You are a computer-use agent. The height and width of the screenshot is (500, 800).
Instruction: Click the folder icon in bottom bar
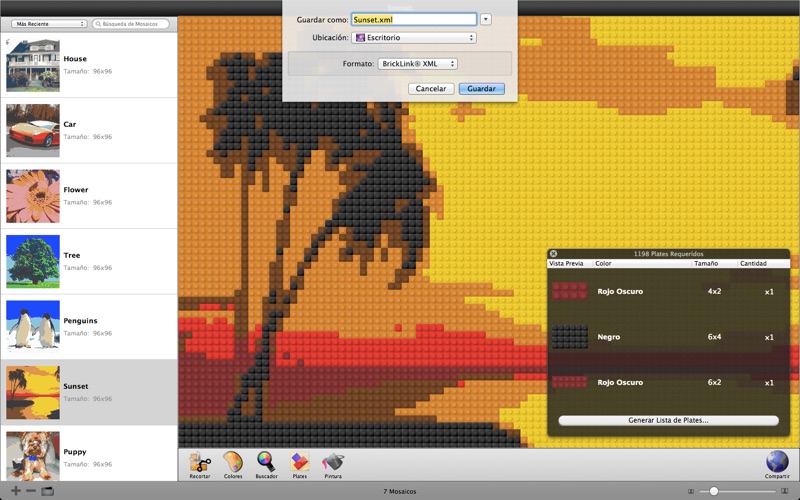coord(47,491)
